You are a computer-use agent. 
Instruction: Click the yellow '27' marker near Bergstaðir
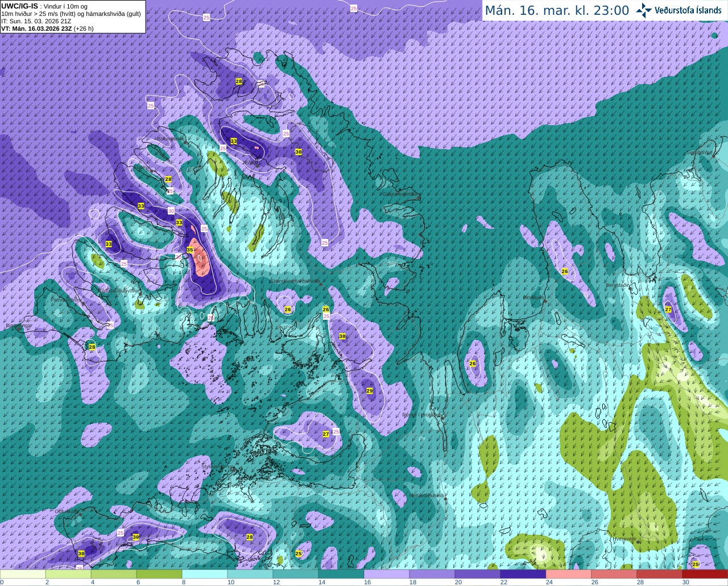pyautogui.click(x=668, y=309)
